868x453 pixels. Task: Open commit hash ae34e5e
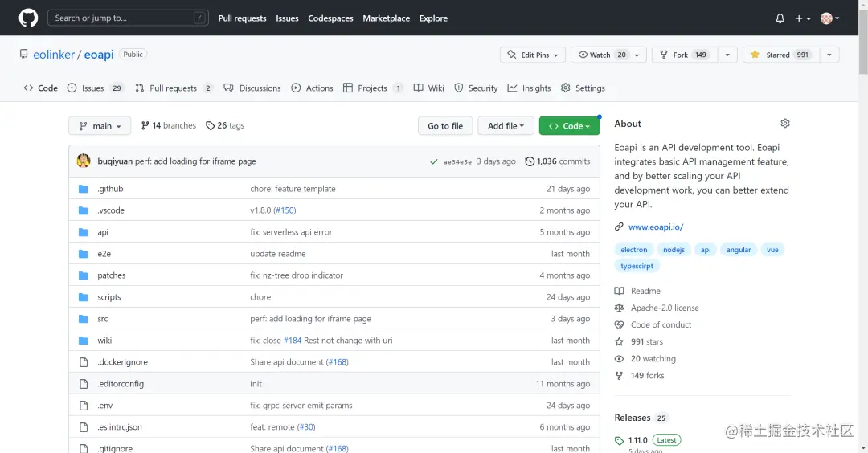coord(457,161)
